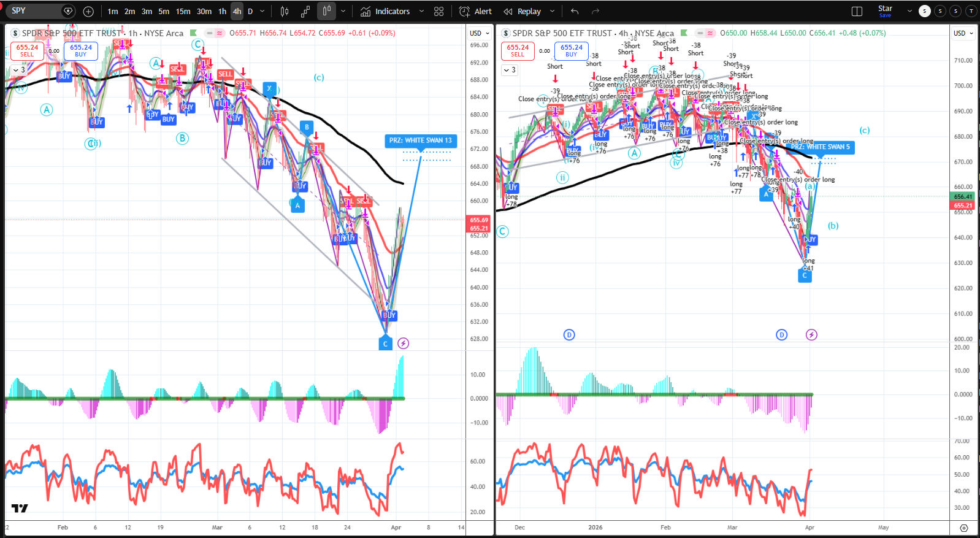Viewport: 980px width, 538px height.
Task: Open the USD currency dropdown on 4h chart
Action: tap(963, 33)
